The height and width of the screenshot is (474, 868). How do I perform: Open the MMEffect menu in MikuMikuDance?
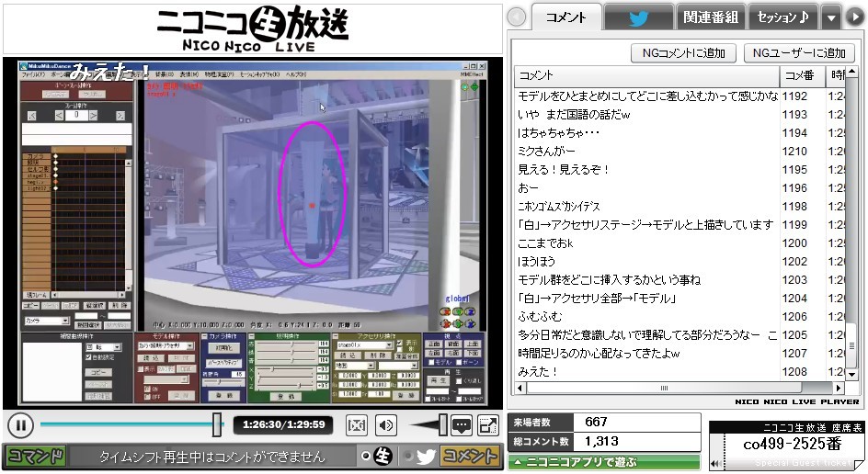[472, 74]
